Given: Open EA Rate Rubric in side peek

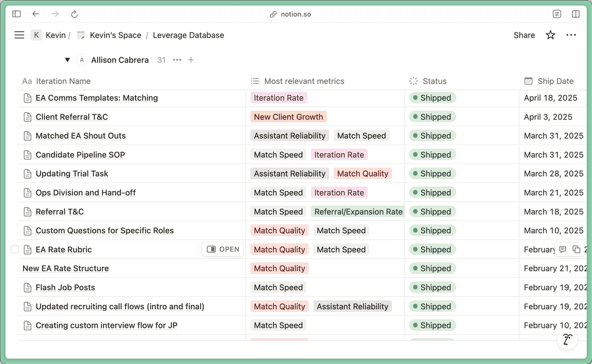Looking at the screenshot, I should (x=223, y=249).
